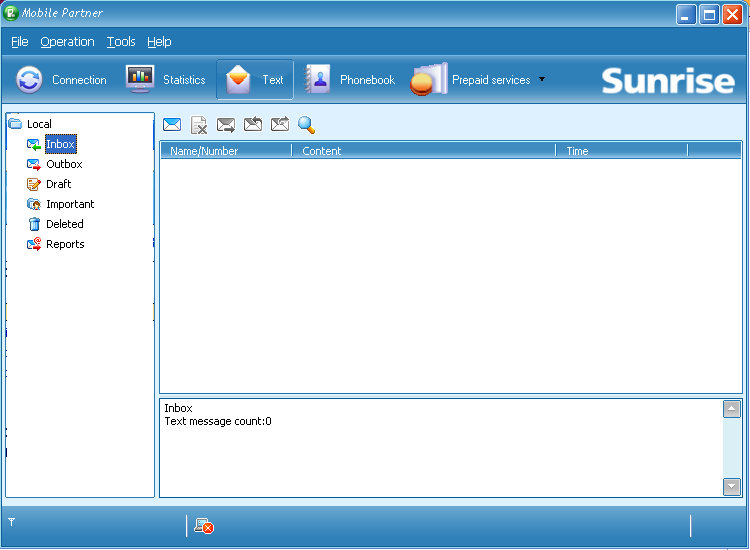This screenshot has width=750, height=550.
Task: Click scroll up arrow in preview pane
Action: [731, 409]
